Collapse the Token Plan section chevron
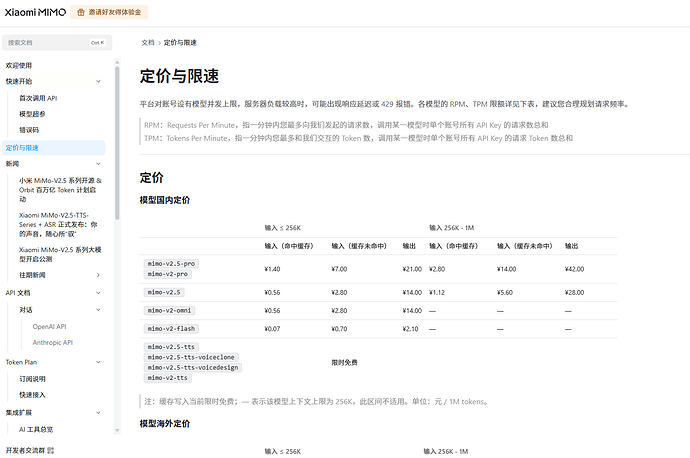The height and width of the screenshot is (458, 690). (98, 362)
